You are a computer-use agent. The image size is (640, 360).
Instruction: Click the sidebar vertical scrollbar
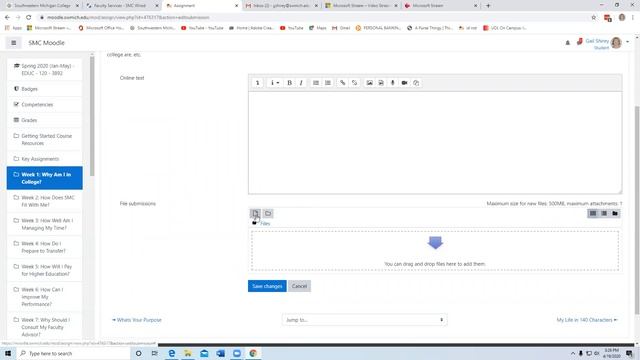point(92,116)
